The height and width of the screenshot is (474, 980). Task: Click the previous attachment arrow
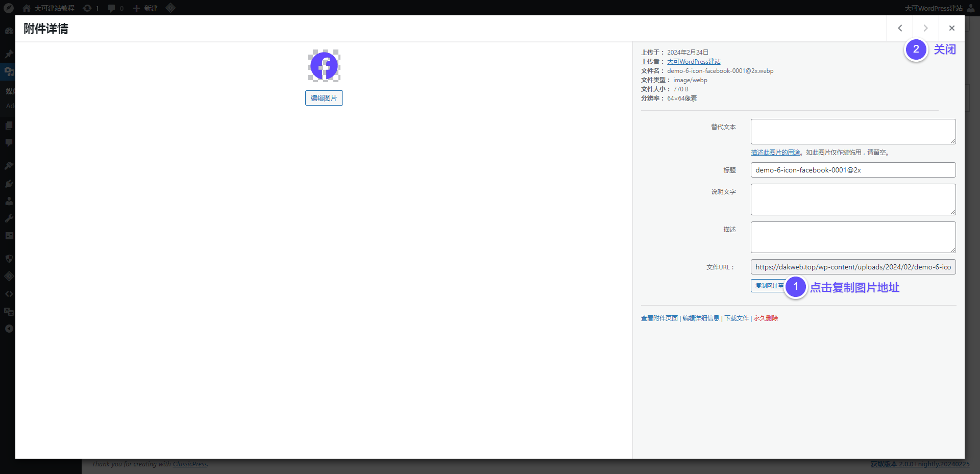900,28
